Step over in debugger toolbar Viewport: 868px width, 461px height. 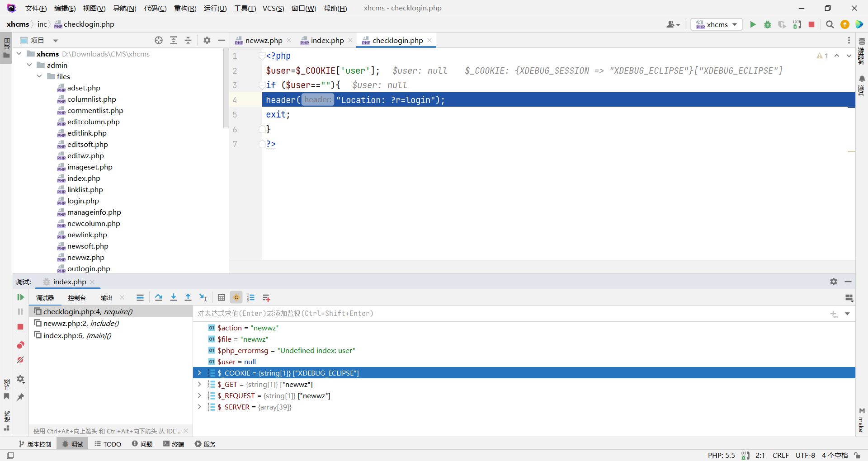coord(159,298)
